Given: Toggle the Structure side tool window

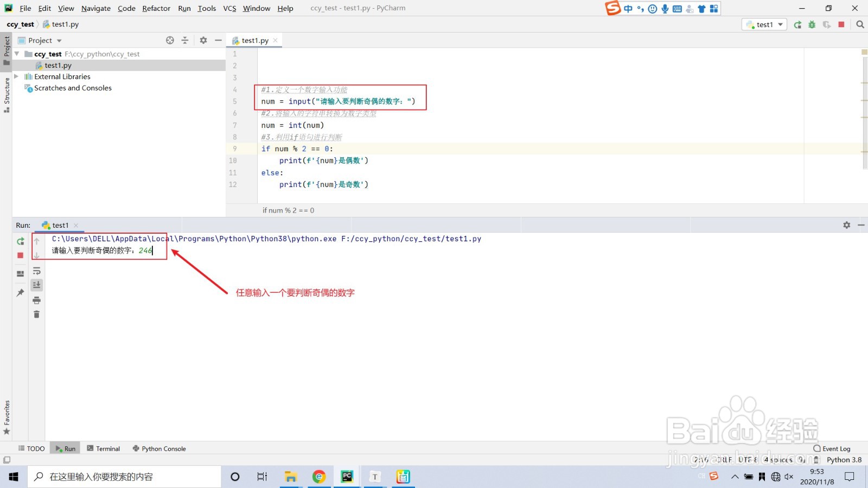Looking at the screenshot, I should point(7,95).
